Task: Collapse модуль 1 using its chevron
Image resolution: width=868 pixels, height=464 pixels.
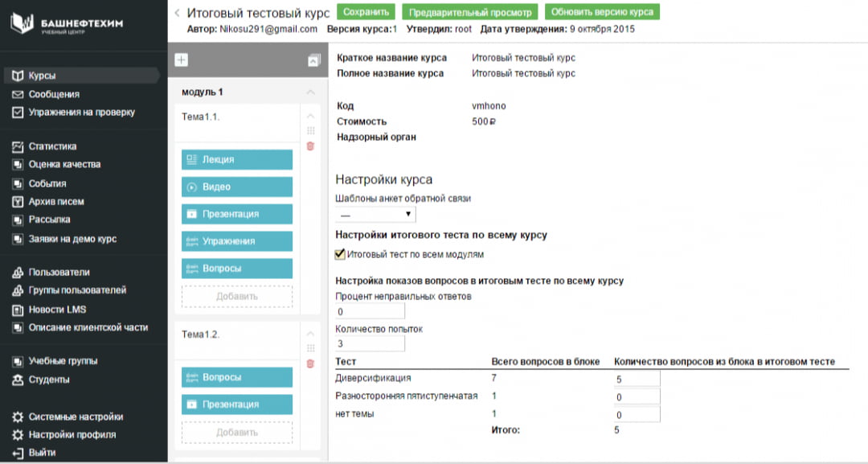Action: click(x=310, y=92)
